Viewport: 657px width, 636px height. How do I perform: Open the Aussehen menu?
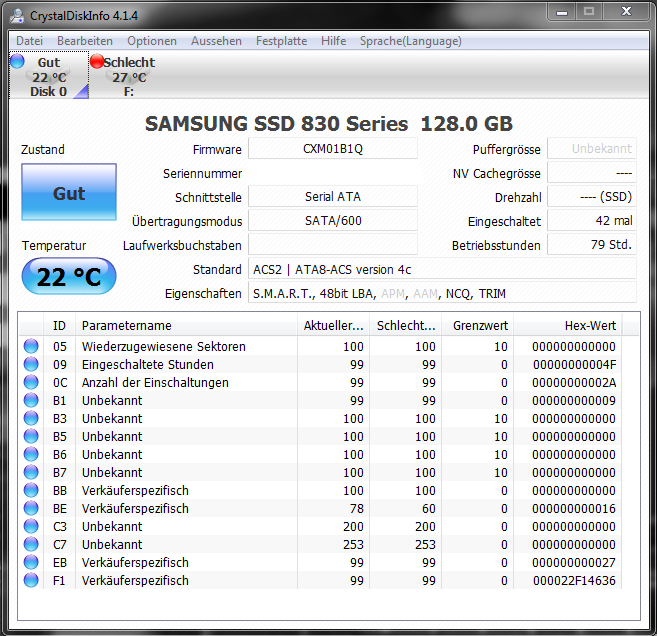pos(216,41)
